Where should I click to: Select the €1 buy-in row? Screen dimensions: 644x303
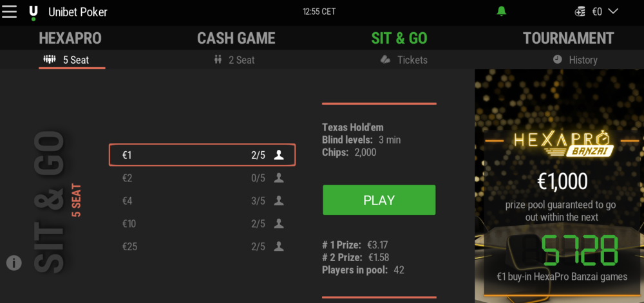[202, 155]
